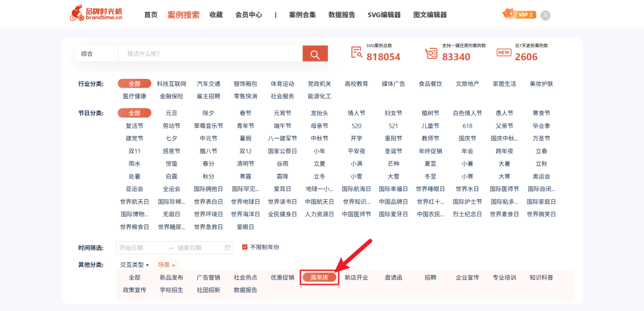Choose 汽车交通 industry filter

click(x=208, y=84)
